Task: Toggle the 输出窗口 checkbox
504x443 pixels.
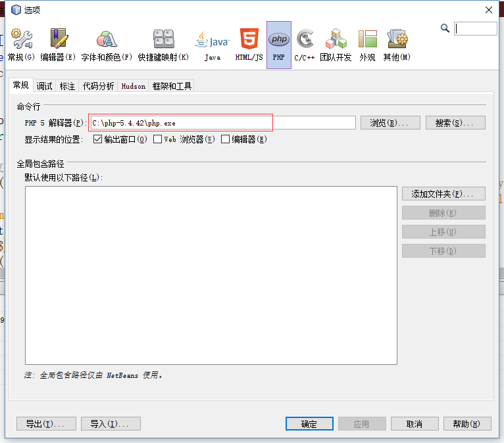Action: [x=97, y=139]
